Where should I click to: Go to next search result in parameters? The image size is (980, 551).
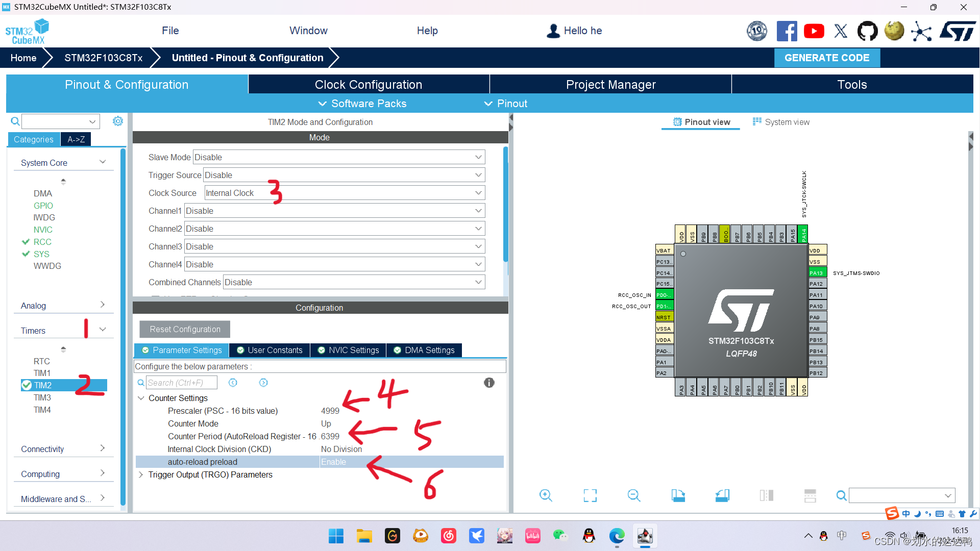pyautogui.click(x=263, y=383)
